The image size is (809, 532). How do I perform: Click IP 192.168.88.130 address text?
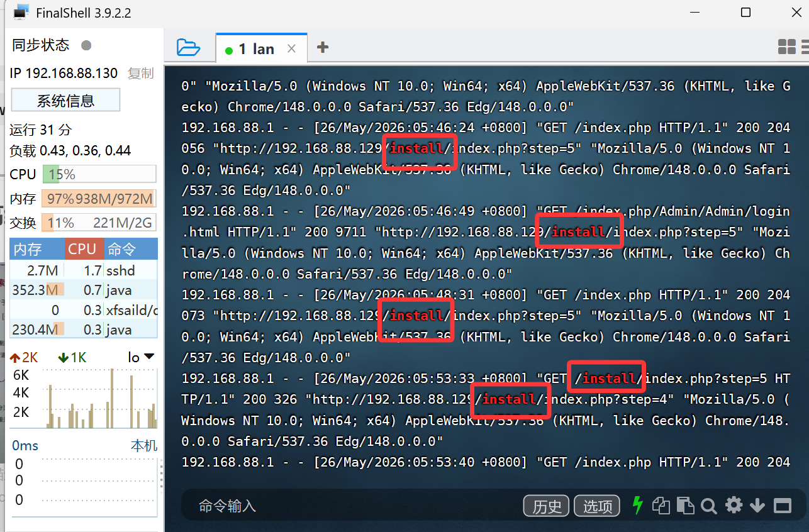[64, 73]
